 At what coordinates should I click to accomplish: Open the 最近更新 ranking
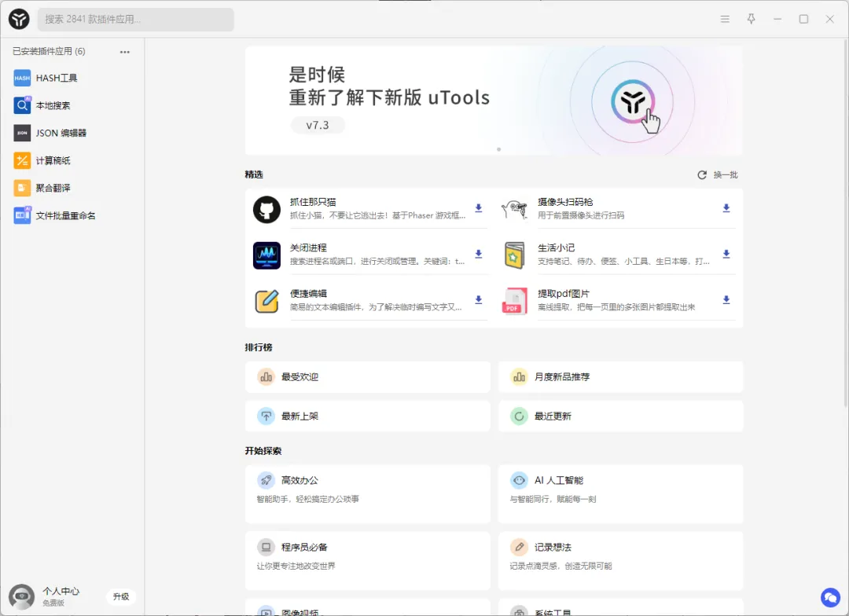(x=620, y=416)
